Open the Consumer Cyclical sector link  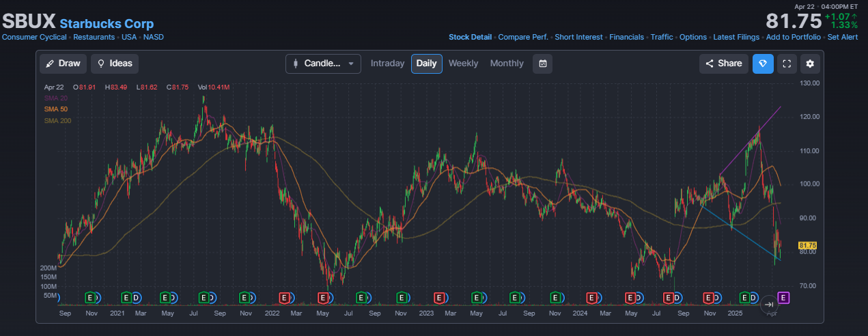click(34, 37)
